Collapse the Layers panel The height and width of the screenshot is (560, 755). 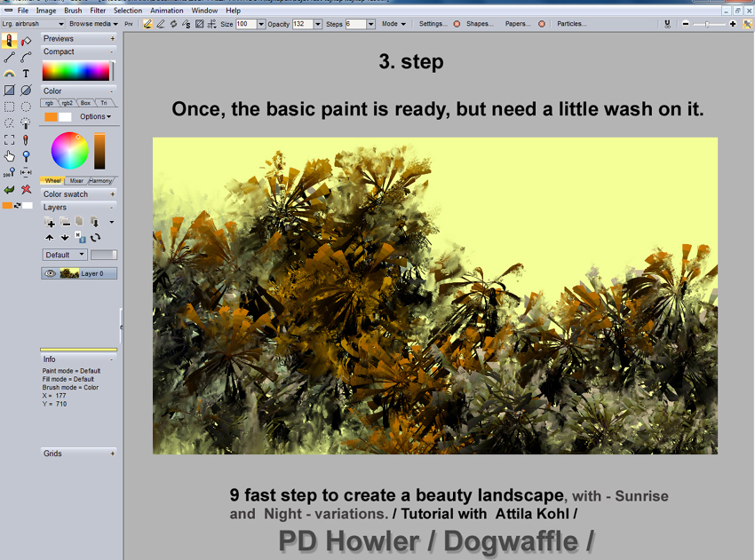pyautogui.click(x=112, y=207)
